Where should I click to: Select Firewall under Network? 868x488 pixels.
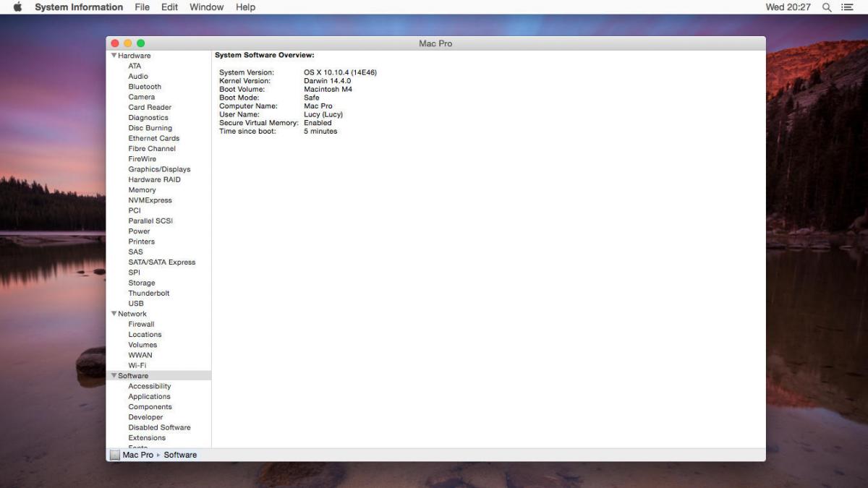tap(142, 324)
